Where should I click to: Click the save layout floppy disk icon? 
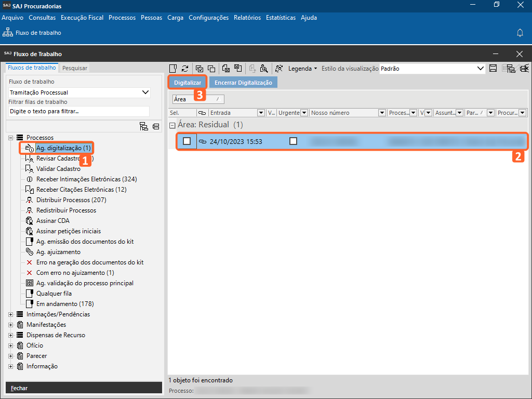pyautogui.click(x=494, y=69)
